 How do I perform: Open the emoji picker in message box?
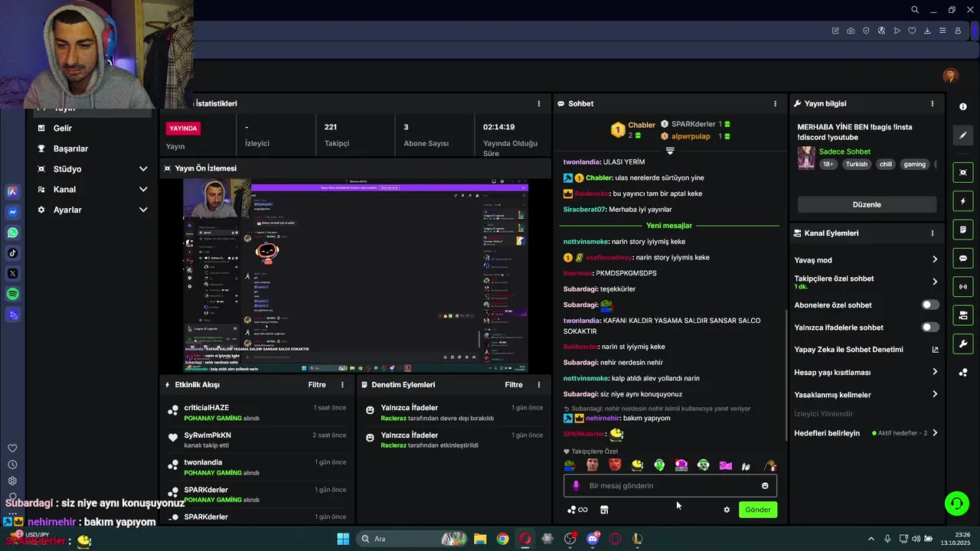[765, 486]
